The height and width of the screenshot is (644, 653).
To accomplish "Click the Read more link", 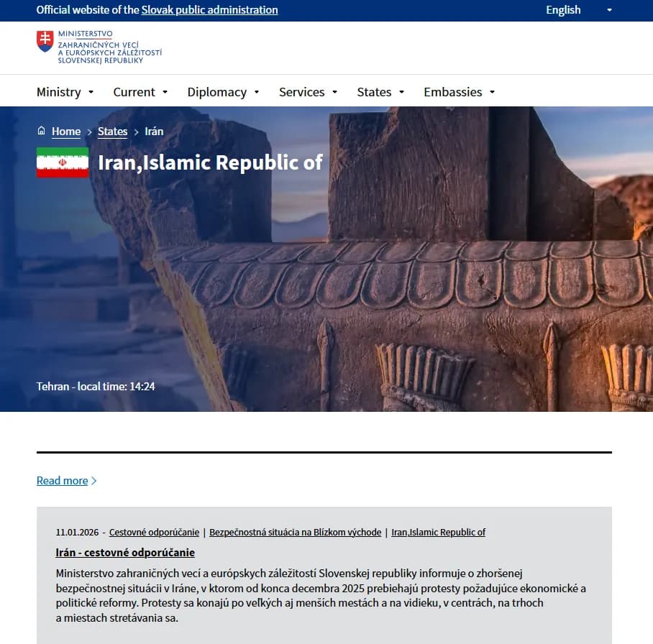I will pyautogui.click(x=62, y=481).
